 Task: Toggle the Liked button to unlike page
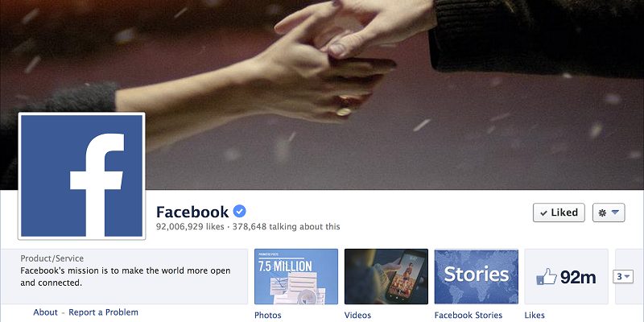pyautogui.click(x=559, y=213)
